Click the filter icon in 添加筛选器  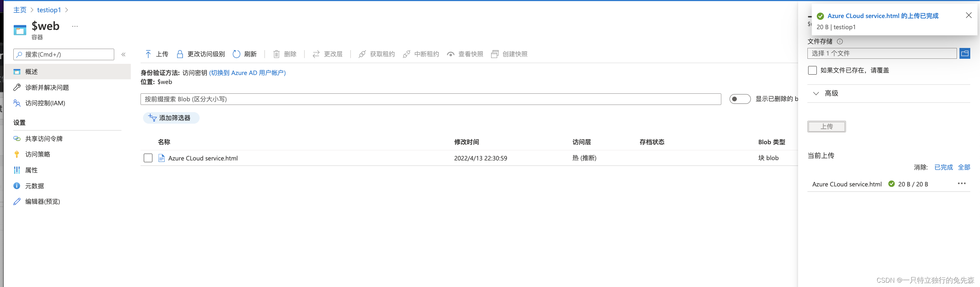[x=152, y=118]
